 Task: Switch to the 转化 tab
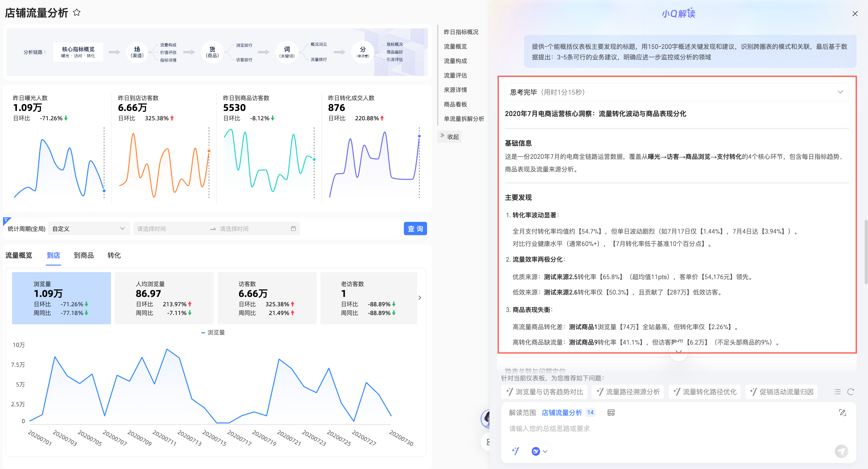click(x=114, y=255)
